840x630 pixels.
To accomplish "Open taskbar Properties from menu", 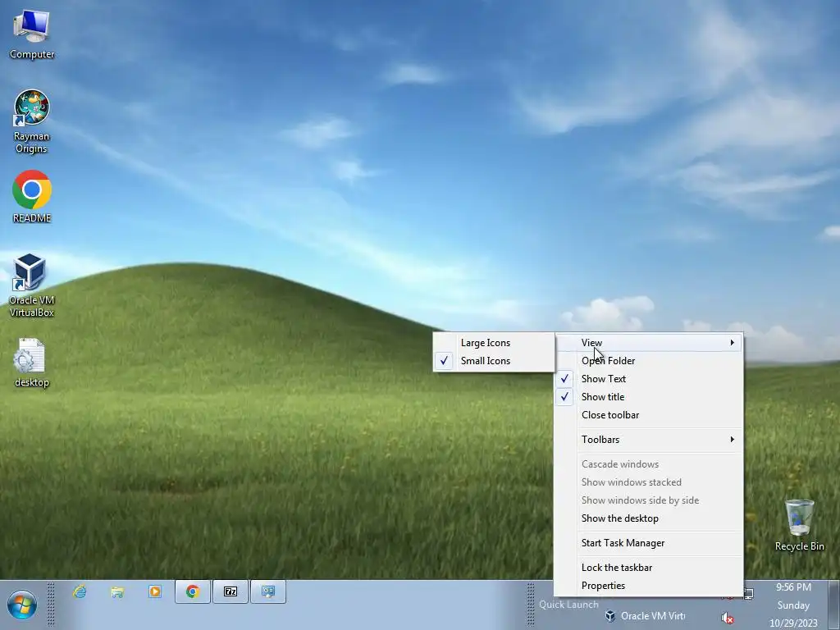I will pyautogui.click(x=649, y=586).
